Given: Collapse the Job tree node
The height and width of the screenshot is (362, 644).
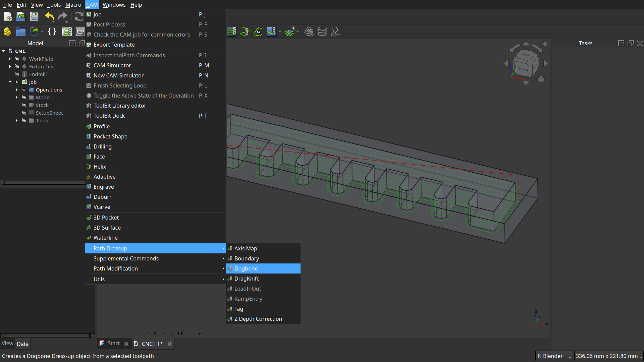Looking at the screenshot, I should [x=10, y=82].
